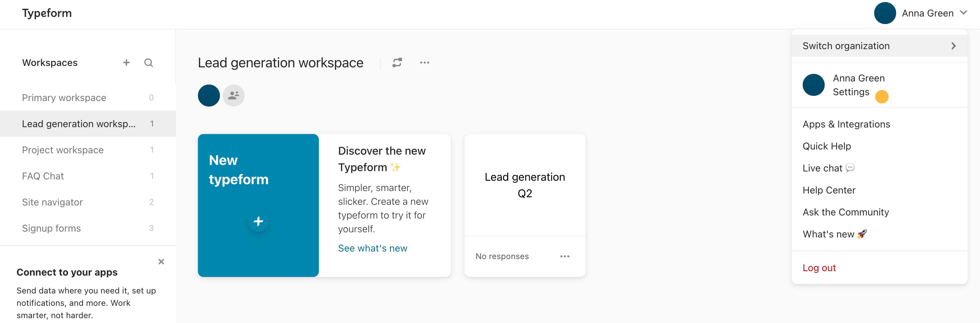Select Primary workspace in sidebar
Viewport: 980px width, 323px height.
[x=88, y=98]
